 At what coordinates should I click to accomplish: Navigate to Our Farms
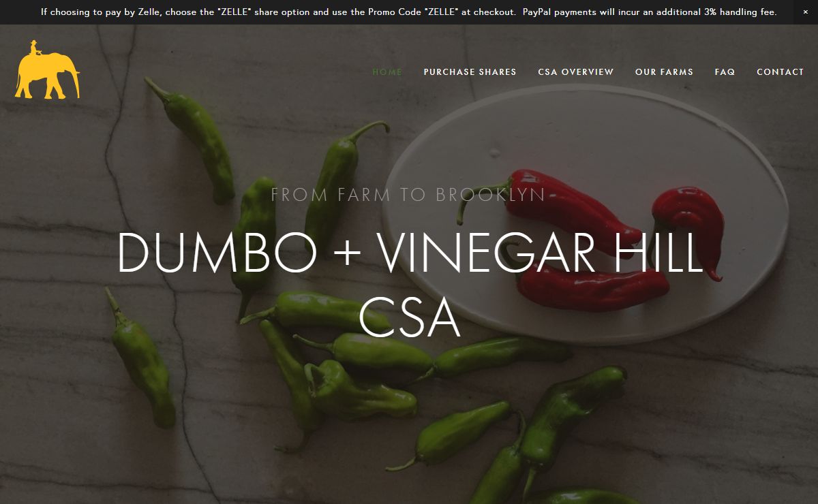pyautogui.click(x=664, y=72)
